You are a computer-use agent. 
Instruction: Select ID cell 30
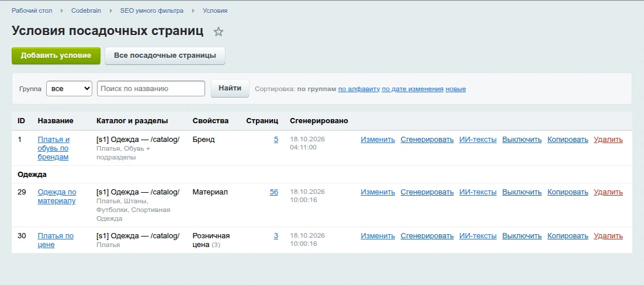tap(22, 236)
